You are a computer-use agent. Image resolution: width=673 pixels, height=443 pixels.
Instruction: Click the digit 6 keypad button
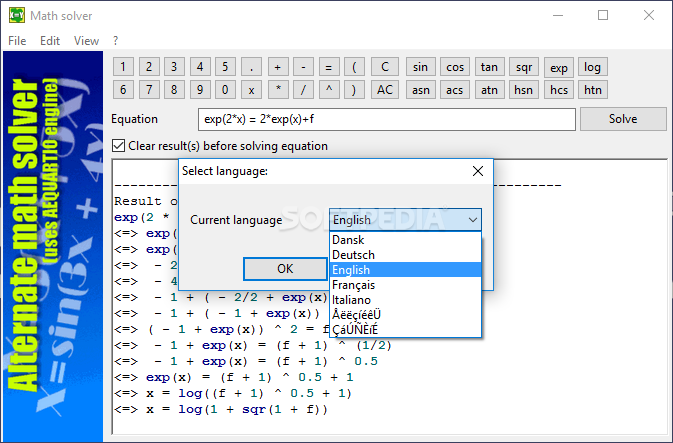point(123,90)
